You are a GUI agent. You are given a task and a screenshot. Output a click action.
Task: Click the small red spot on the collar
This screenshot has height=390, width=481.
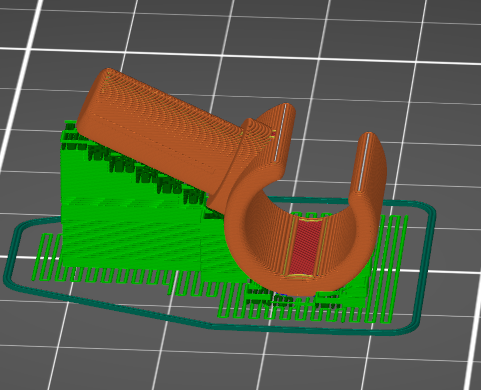(x=273, y=134)
